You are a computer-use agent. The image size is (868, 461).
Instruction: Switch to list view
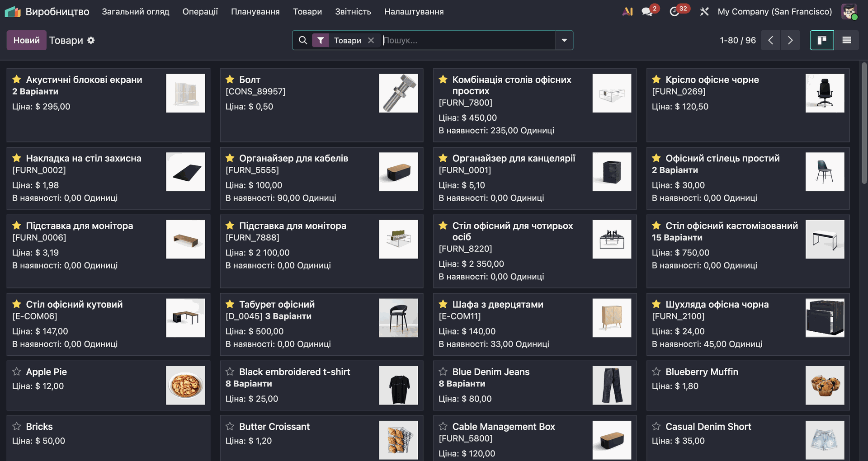point(846,40)
